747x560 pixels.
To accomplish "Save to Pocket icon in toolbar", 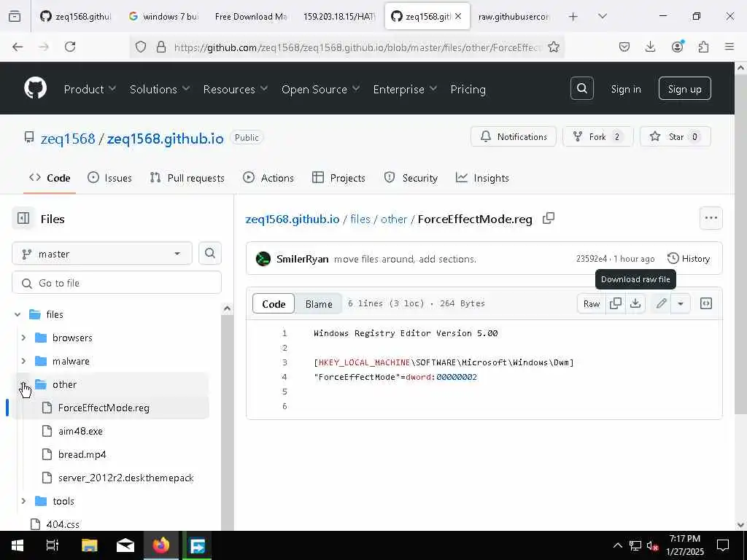I will click(x=624, y=47).
